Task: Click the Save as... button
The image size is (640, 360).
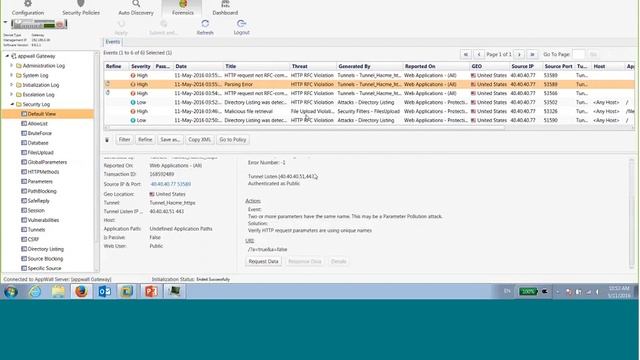Action: pyautogui.click(x=170, y=140)
